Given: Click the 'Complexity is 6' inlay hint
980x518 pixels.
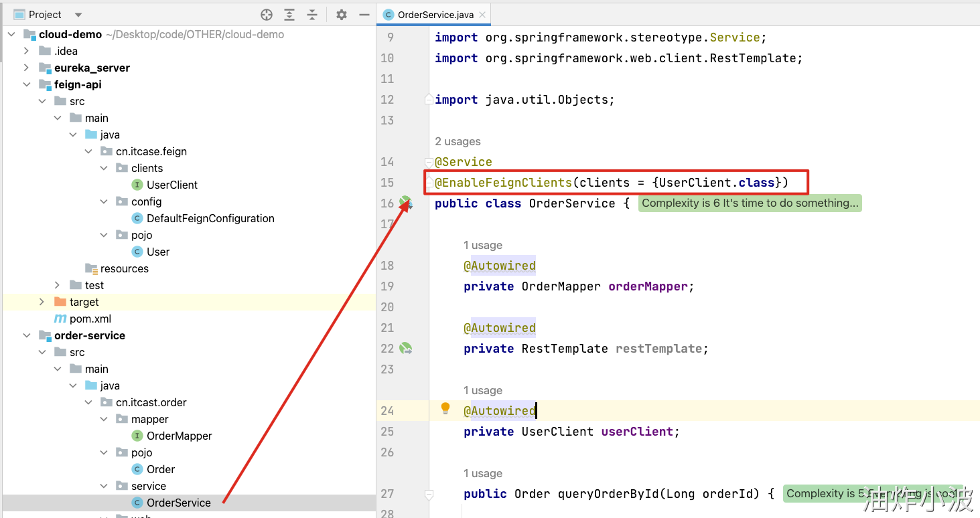Looking at the screenshot, I should click(750, 203).
